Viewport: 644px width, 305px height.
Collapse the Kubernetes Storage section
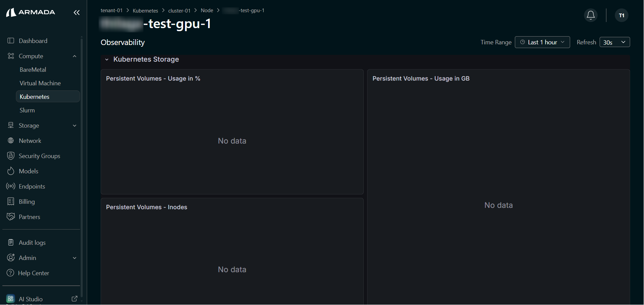[107, 60]
